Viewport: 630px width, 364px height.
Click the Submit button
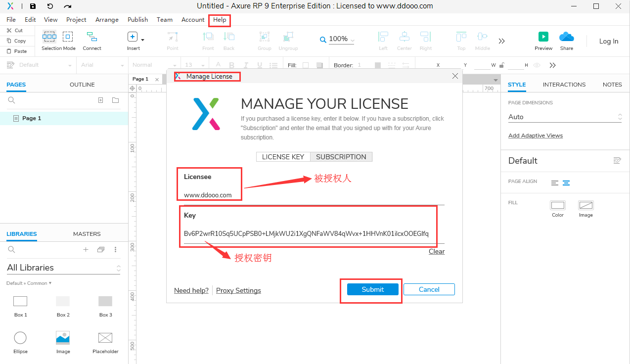(371, 289)
